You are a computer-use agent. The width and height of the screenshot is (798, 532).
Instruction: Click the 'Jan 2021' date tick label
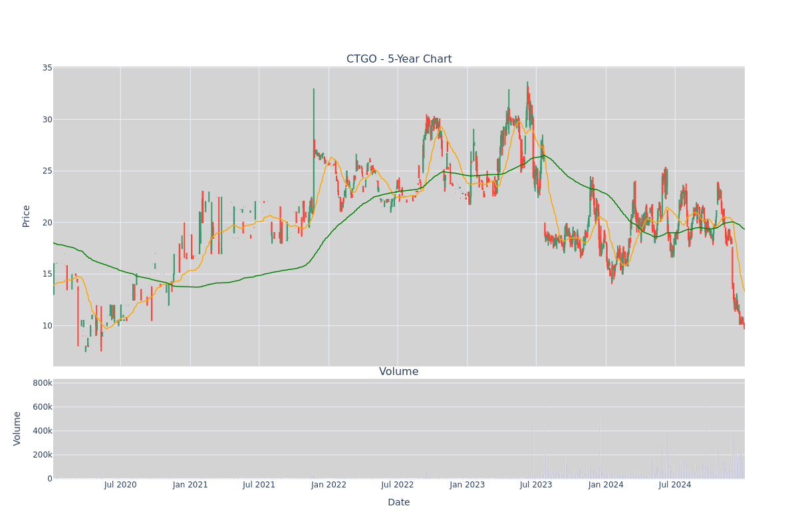click(190, 485)
